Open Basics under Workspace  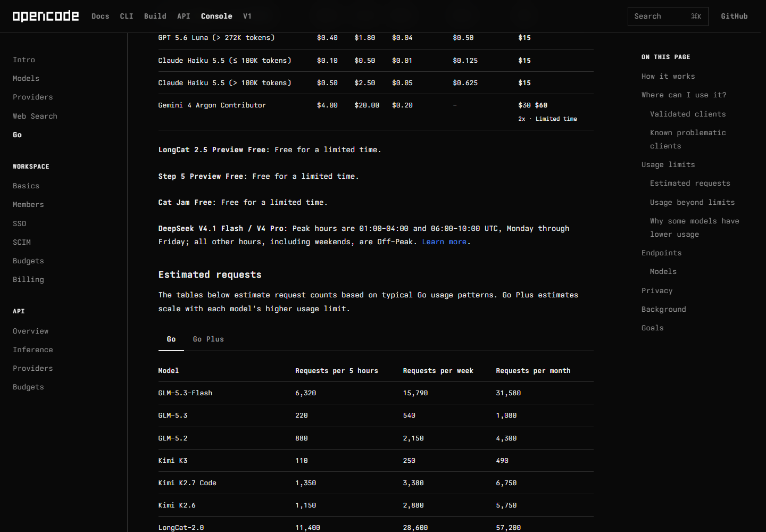point(26,186)
